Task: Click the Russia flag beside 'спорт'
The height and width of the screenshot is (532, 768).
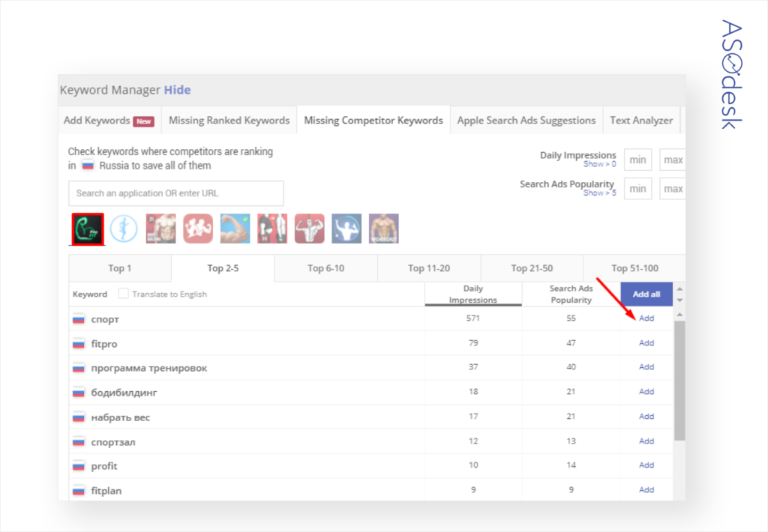Action: (78, 319)
